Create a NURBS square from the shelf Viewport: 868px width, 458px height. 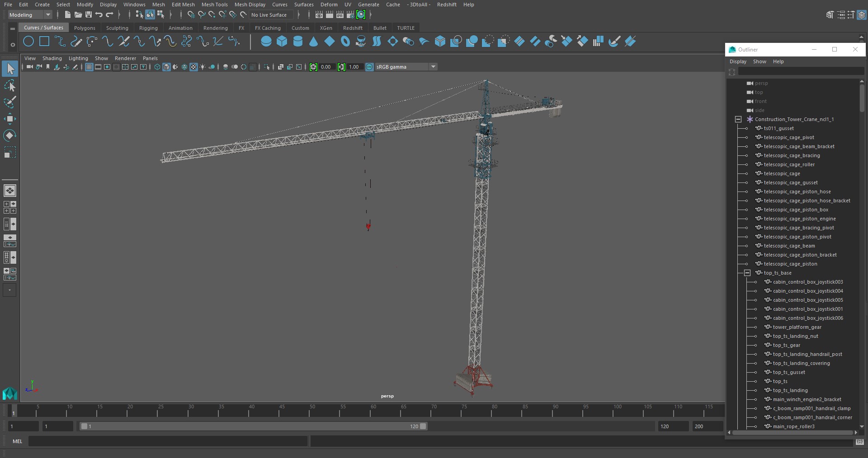[x=44, y=42]
